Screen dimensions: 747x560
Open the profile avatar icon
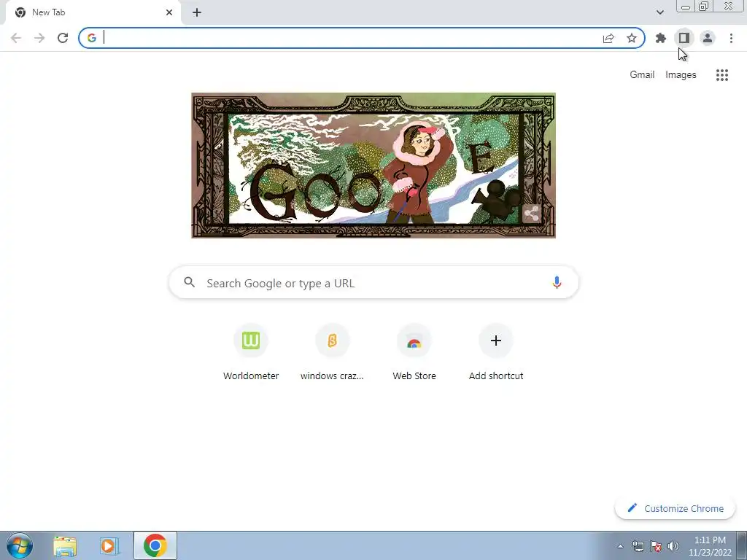coord(708,38)
